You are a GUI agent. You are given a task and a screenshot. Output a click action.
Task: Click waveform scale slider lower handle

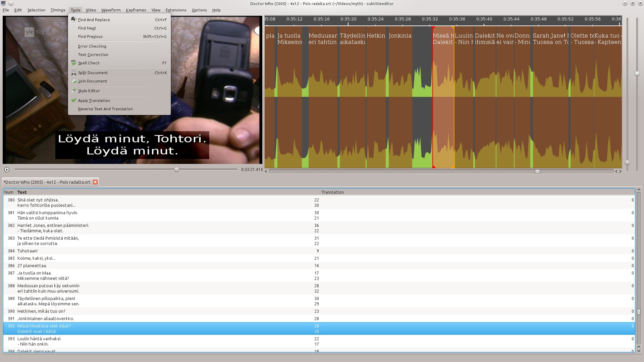pos(627,163)
